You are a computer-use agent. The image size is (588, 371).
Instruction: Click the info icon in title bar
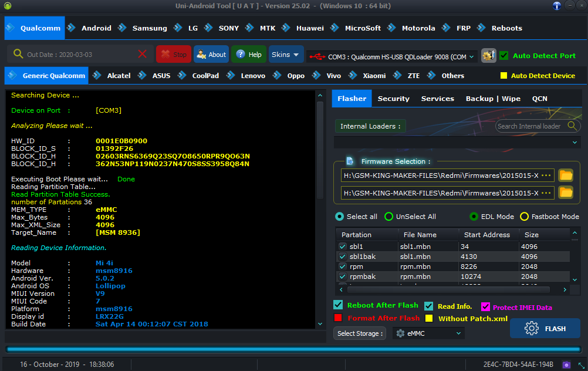tap(557, 6)
